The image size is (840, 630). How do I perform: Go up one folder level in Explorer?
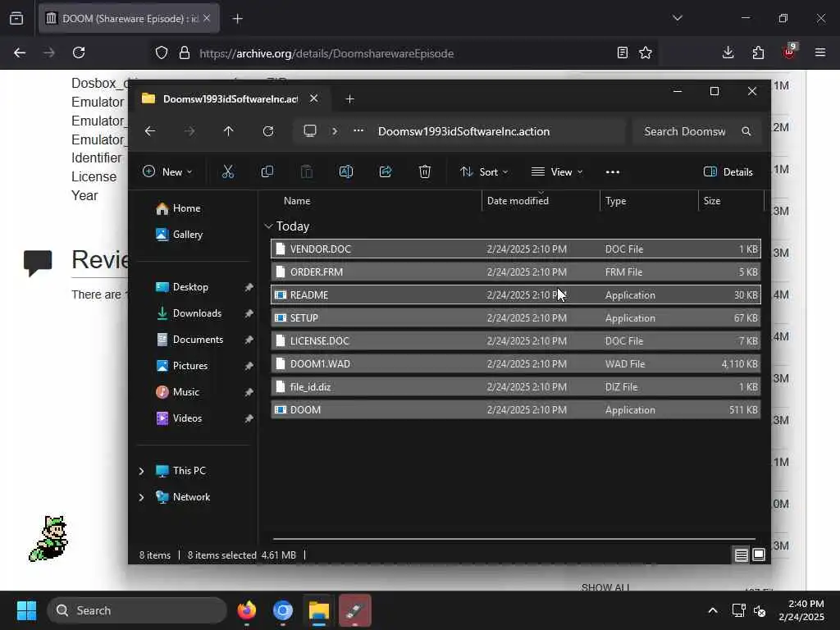pyautogui.click(x=228, y=131)
